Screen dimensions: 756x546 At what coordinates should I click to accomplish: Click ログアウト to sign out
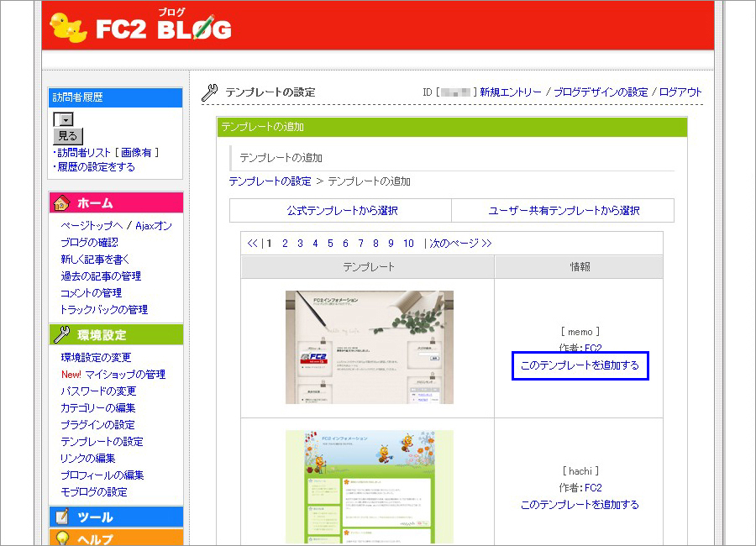pyautogui.click(x=680, y=92)
